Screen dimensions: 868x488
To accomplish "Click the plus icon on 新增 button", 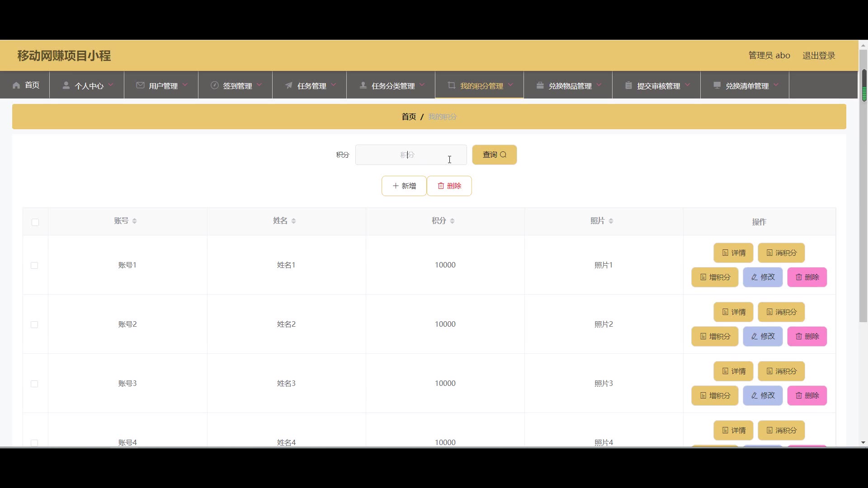I will pos(396,186).
